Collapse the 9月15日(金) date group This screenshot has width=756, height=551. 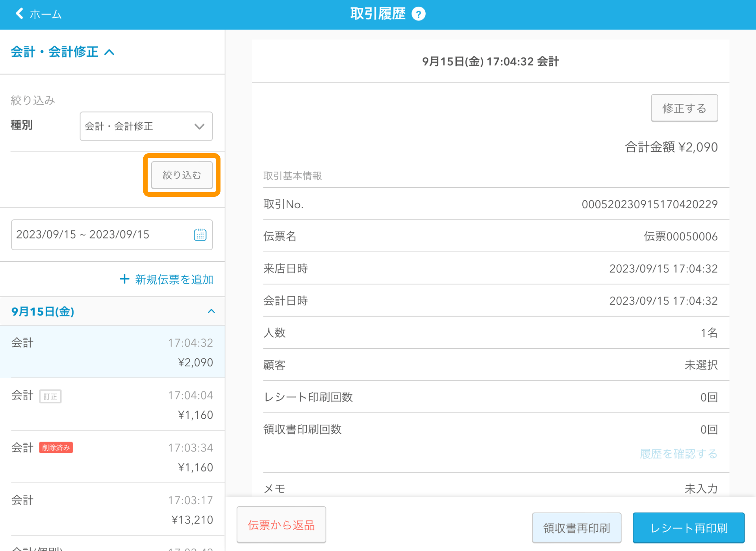[x=211, y=311]
